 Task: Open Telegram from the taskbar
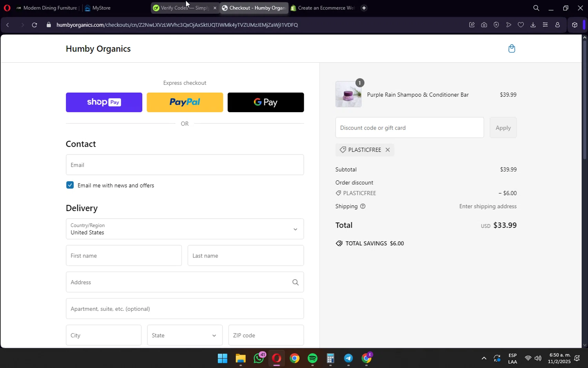click(x=348, y=359)
